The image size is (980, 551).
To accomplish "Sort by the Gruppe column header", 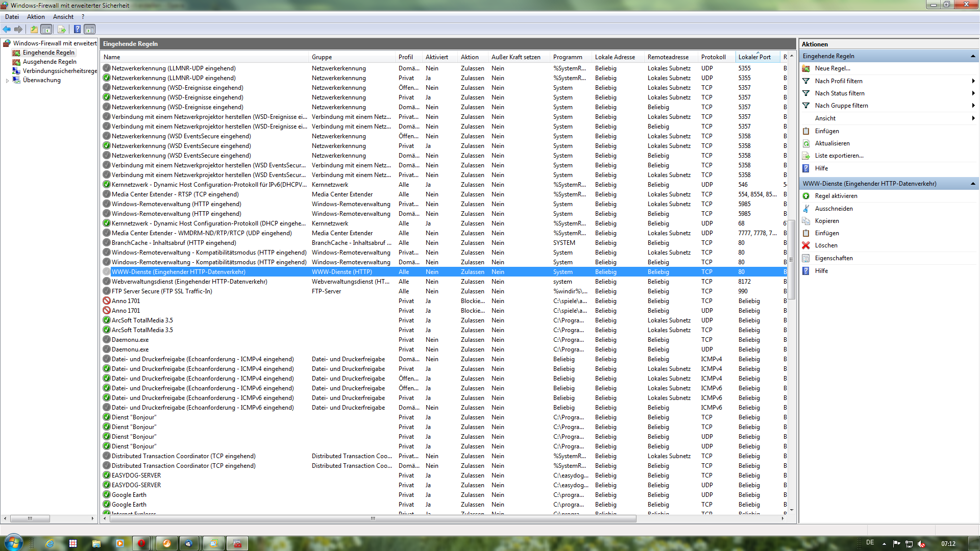I will [x=353, y=57].
